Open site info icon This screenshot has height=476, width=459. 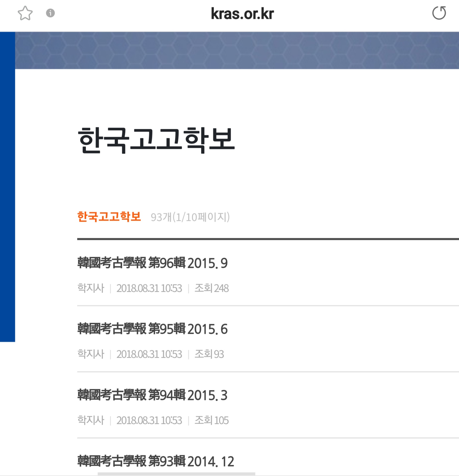pos(50,13)
